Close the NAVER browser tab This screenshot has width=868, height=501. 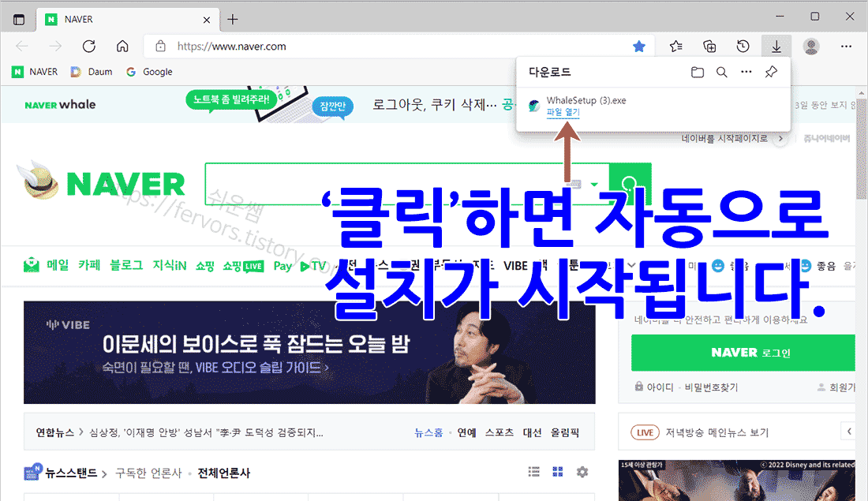[x=207, y=20]
